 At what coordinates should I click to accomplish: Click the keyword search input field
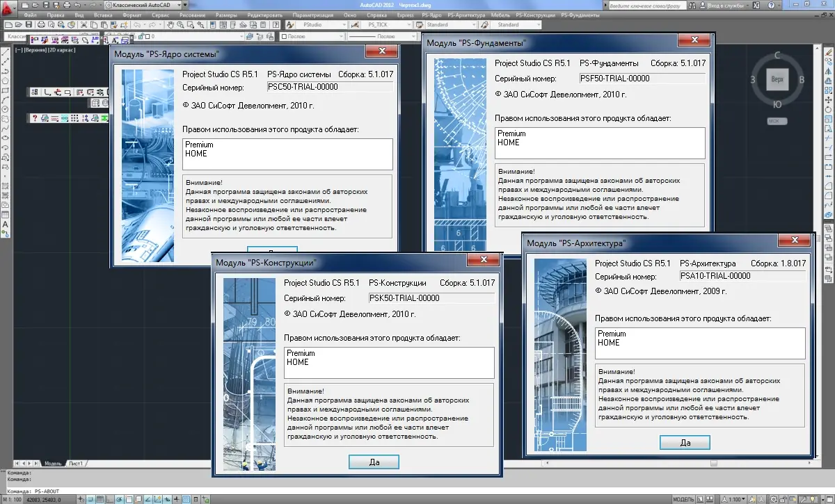[x=648, y=6]
